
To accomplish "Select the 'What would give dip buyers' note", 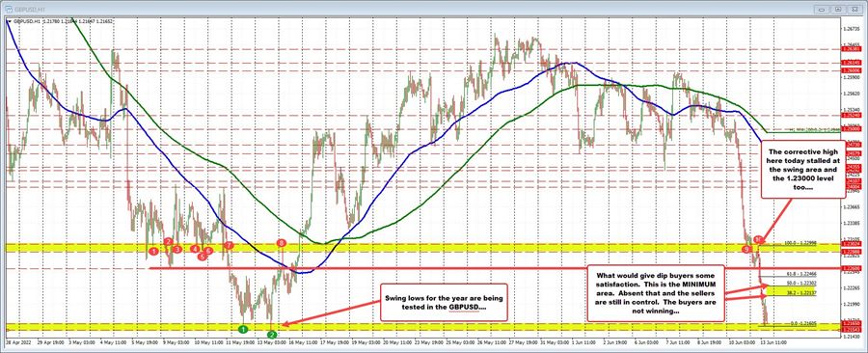I will [x=656, y=292].
